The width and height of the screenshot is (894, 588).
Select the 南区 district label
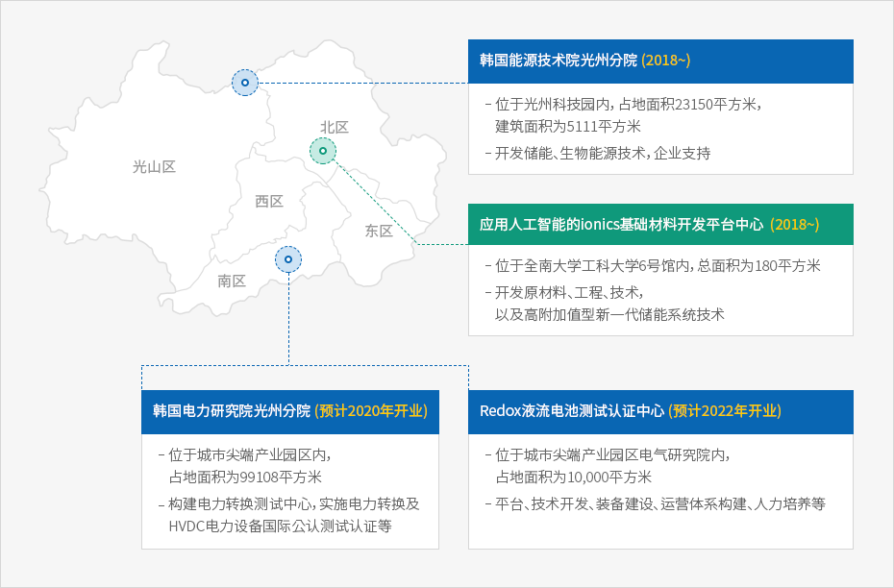[232, 281]
